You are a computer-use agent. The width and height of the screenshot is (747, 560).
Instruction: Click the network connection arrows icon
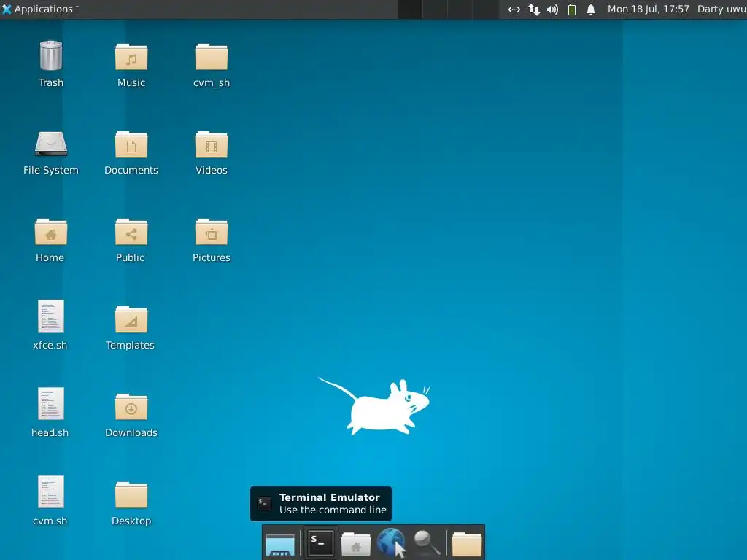pos(533,9)
